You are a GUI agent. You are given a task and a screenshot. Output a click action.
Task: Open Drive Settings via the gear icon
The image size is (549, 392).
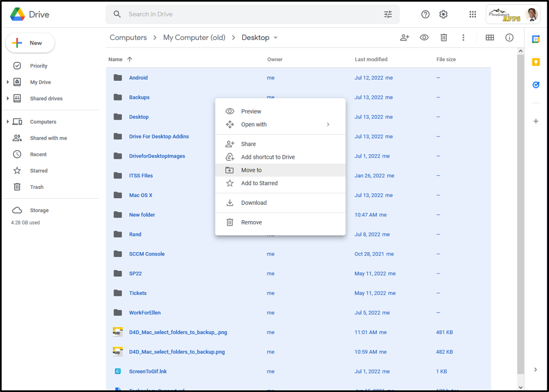[444, 14]
